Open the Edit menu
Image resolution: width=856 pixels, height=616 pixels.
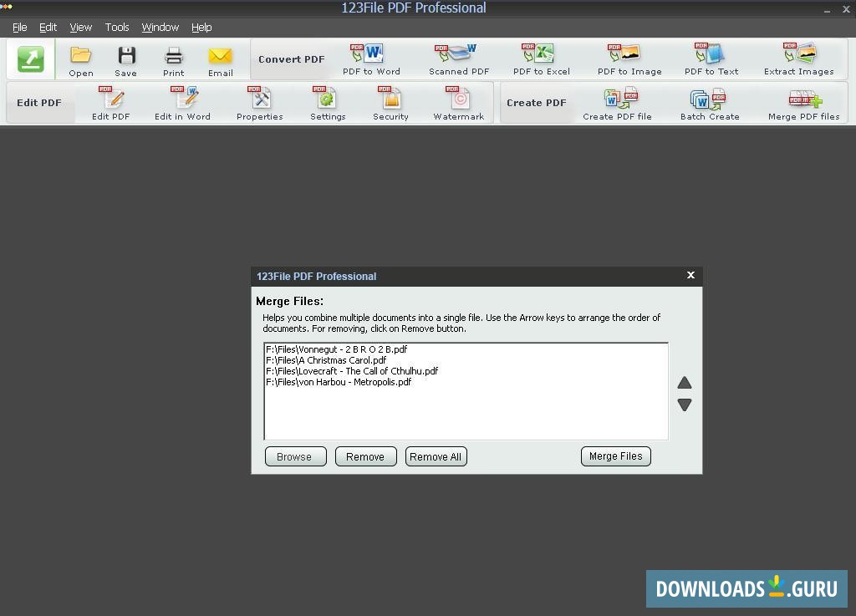click(48, 28)
